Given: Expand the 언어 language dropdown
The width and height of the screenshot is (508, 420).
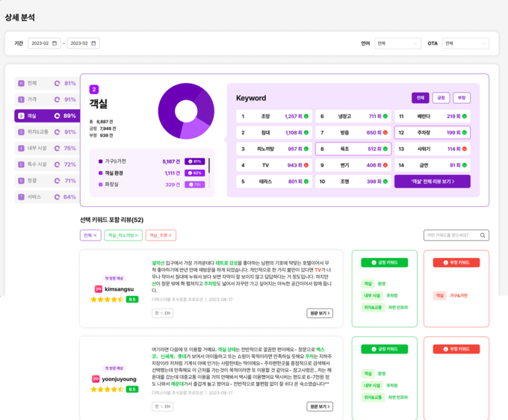Looking at the screenshot, I should 397,43.
